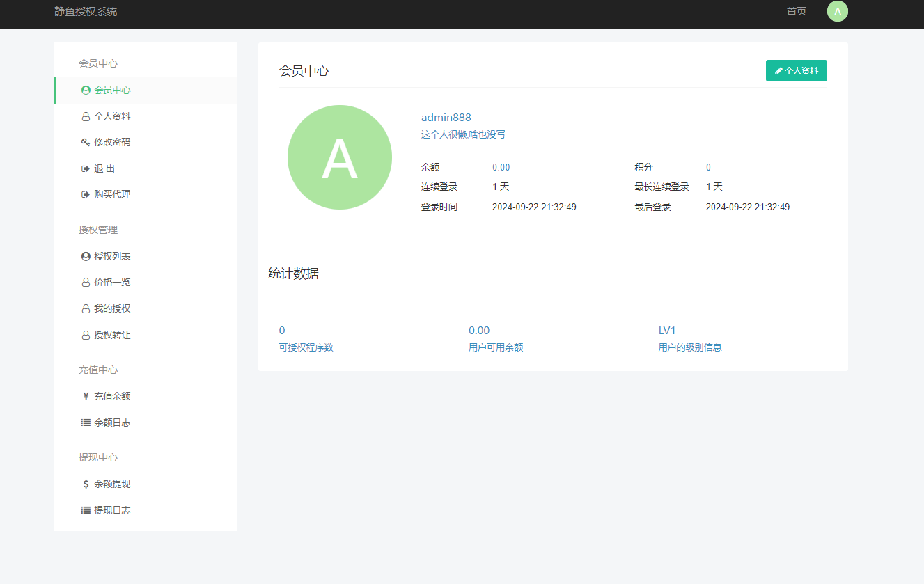
Task: Click the sign-out icon beside 退 出
Action: [86, 168]
